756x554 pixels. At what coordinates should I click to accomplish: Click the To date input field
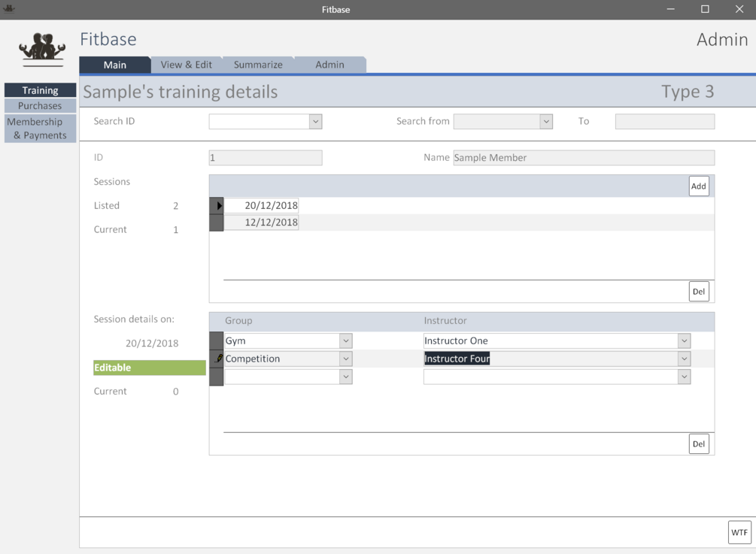664,121
